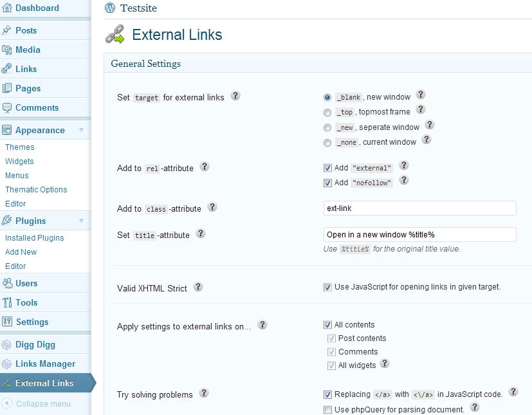Open Editor under the Appearance menu
Image resolution: width=532 pixels, height=415 pixels.
(x=15, y=203)
